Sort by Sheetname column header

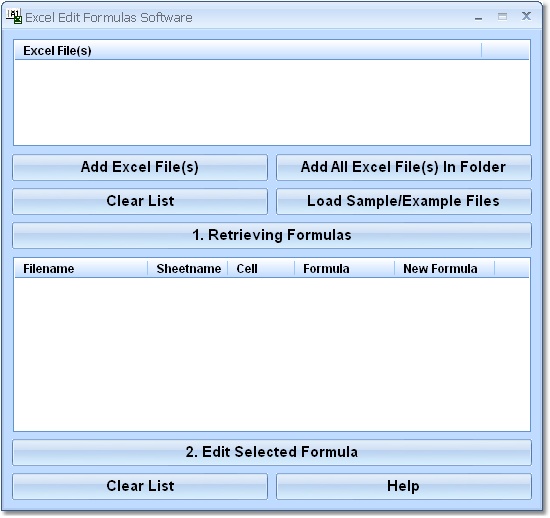pos(188,269)
